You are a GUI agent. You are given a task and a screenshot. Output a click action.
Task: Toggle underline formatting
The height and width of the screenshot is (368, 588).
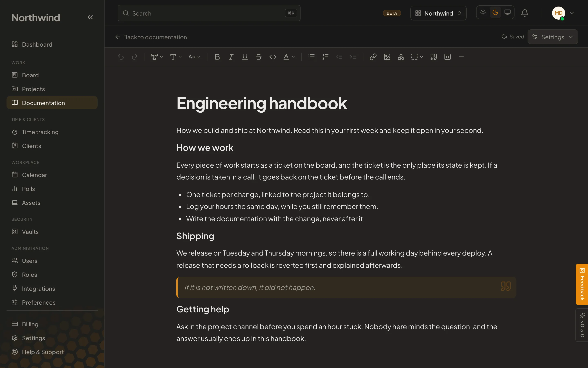click(x=245, y=57)
